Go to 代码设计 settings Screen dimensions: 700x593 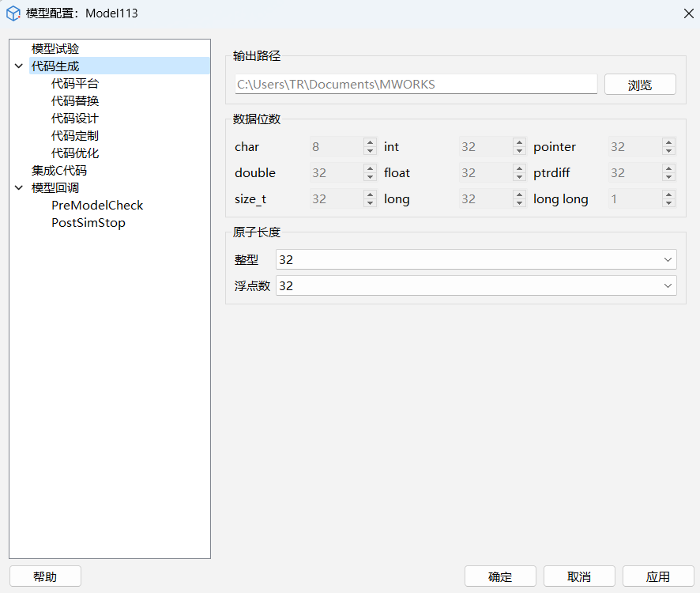pyautogui.click(x=75, y=119)
